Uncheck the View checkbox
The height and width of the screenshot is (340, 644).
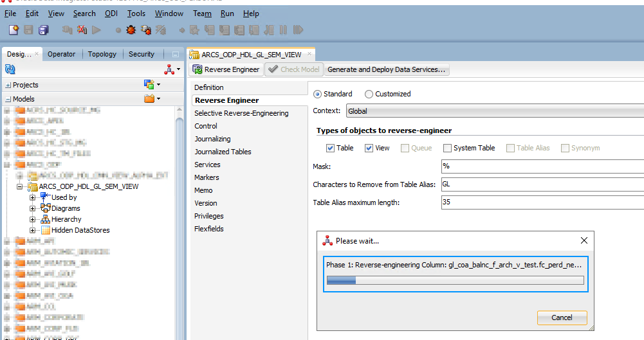click(x=369, y=148)
